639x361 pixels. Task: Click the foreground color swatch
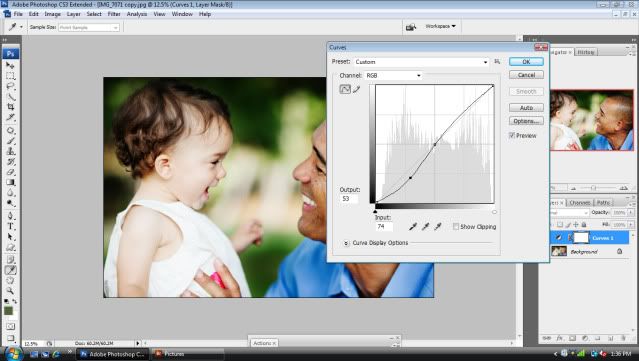click(x=8, y=311)
